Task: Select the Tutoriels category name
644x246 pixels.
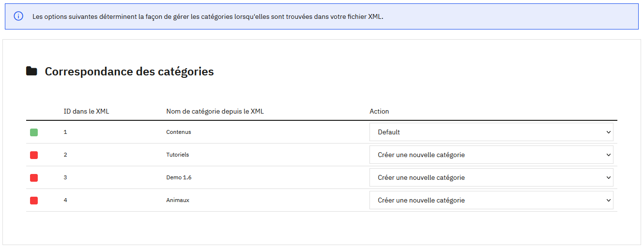Action: pos(178,155)
